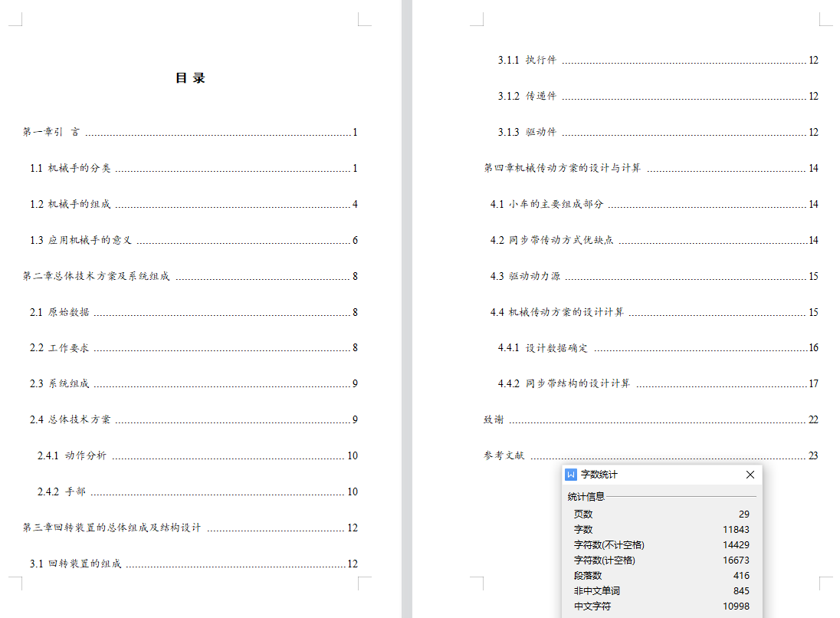The image size is (840, 618).
Task: Open 4.4.2 同步带结构的设计计算 entry
Action: click(x=563, y=383)
